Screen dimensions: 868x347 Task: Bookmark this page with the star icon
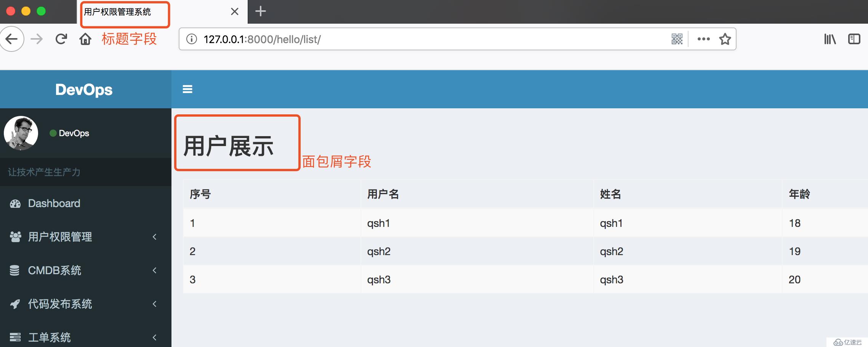tap(725, 39)
